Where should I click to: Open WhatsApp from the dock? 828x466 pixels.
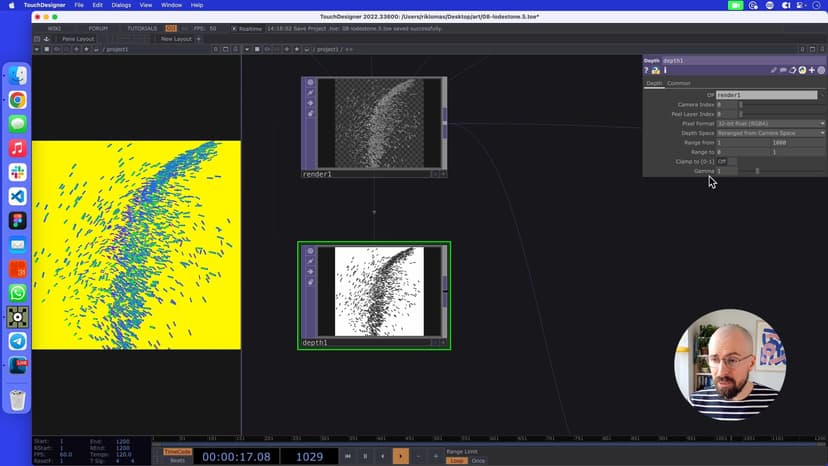point(18,293)
